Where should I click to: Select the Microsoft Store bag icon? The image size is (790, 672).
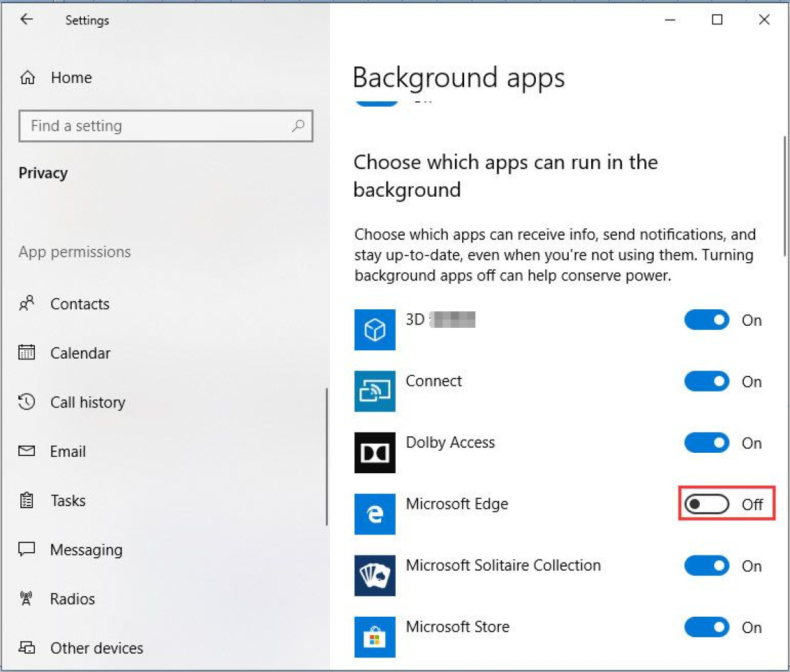[375, 636]
